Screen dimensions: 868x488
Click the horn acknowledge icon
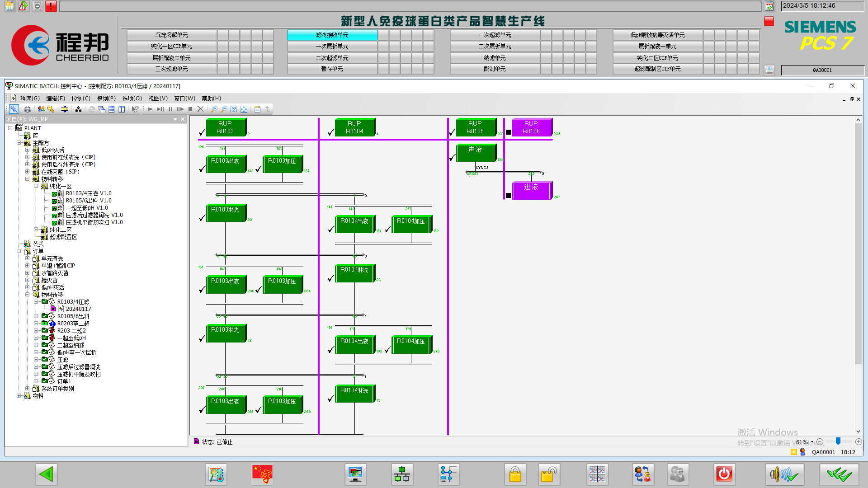[x=784, y=474]
